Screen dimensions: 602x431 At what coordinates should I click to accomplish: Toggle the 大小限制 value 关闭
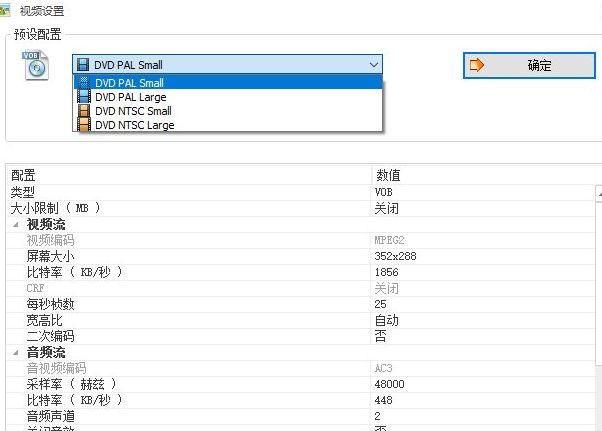click(x=386, y=208)
